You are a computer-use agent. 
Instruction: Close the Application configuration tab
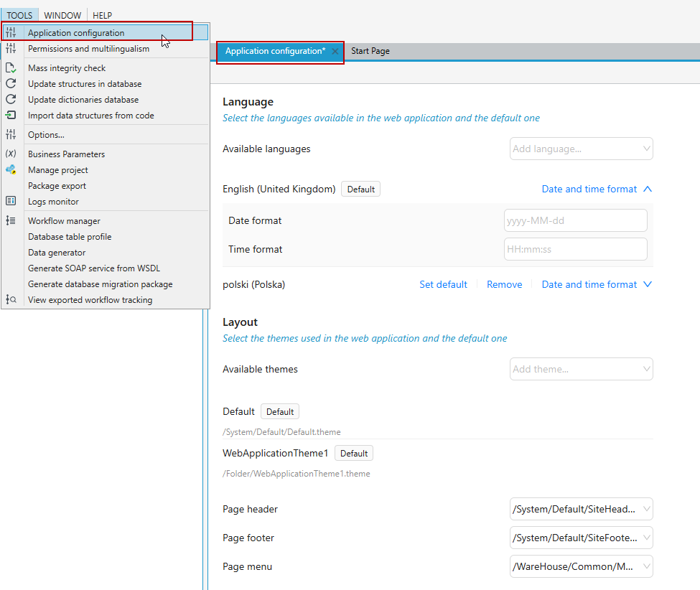pos(335,52)
